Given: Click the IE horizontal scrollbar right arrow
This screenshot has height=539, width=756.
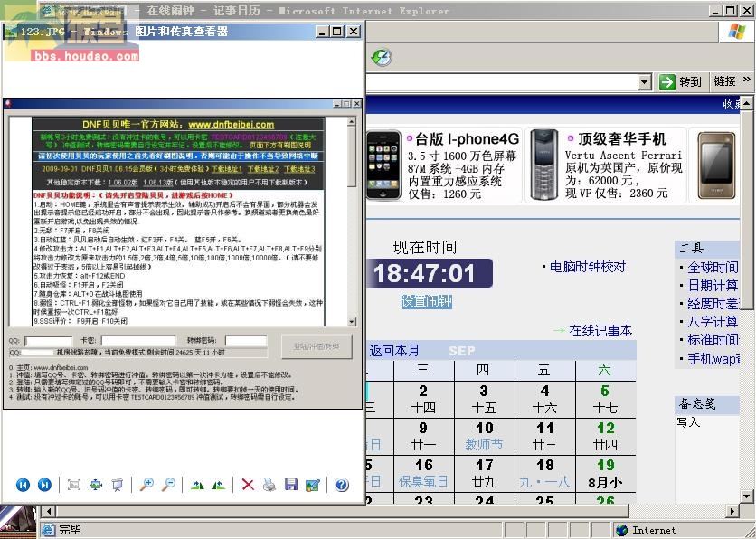Looking at the screenshot, I should pos(732,511).
